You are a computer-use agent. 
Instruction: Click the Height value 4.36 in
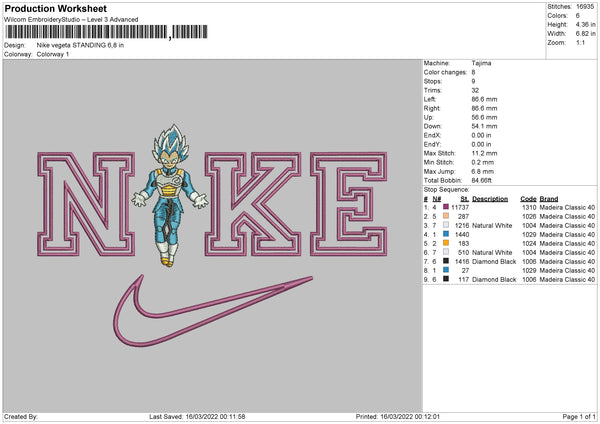(x=585, y=24)
